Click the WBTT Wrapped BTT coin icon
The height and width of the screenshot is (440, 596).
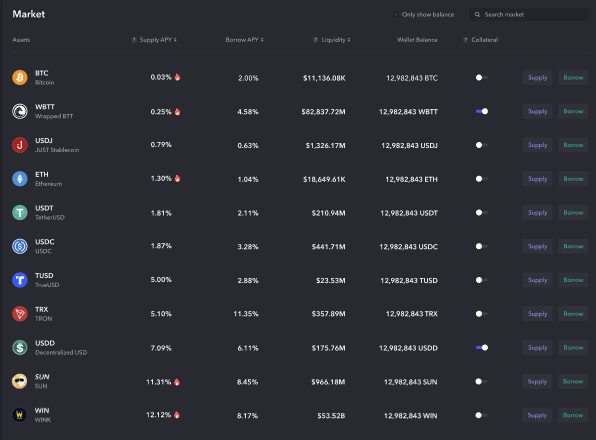(20, 111)
